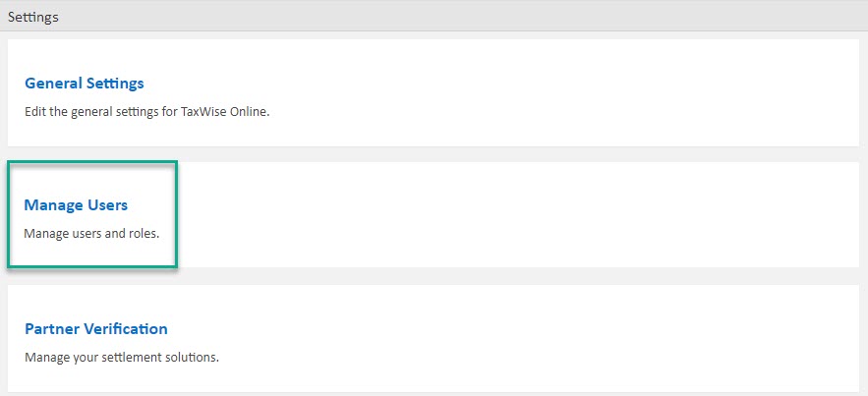Click the 'Edit the general settings' description
Screen dimensions: 868x396
(146, 112)
